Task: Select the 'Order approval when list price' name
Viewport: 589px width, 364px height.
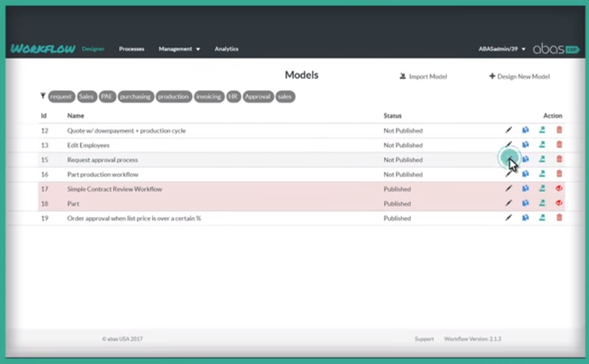Action: (x=134, y=219)
